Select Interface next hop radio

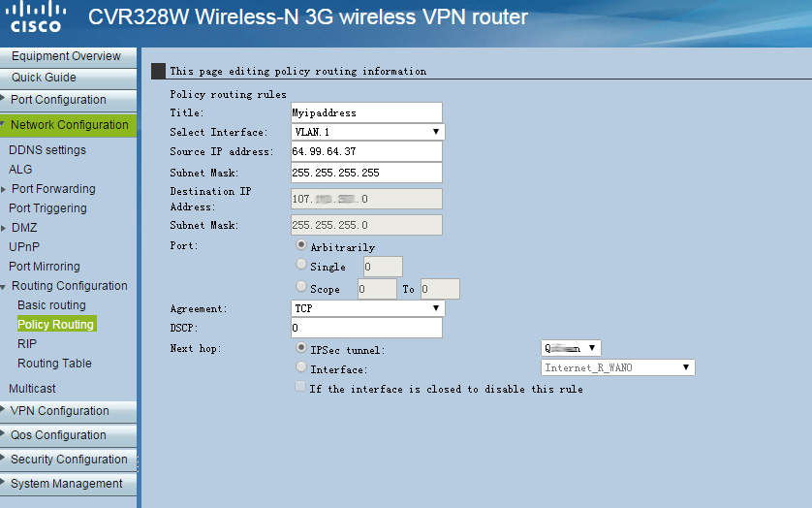point(301,367)
